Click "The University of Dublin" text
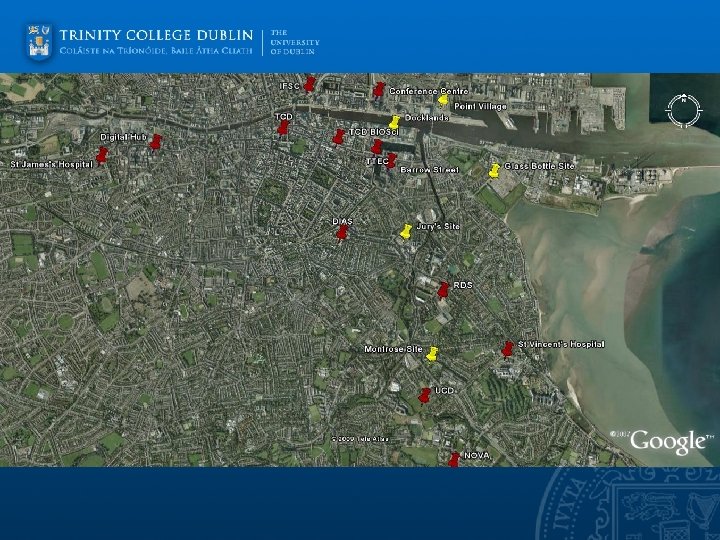The height and width of the screenshot is (540, 720). click(294, 42)
